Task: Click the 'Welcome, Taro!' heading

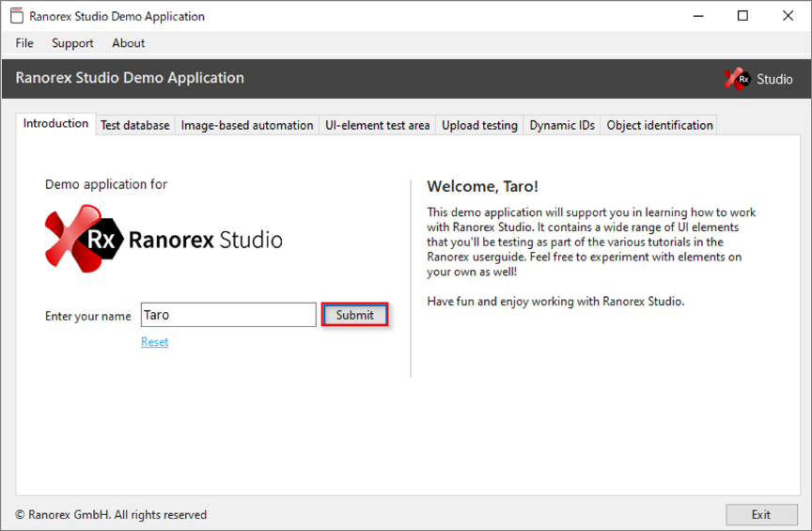Action: click(483, 186)
